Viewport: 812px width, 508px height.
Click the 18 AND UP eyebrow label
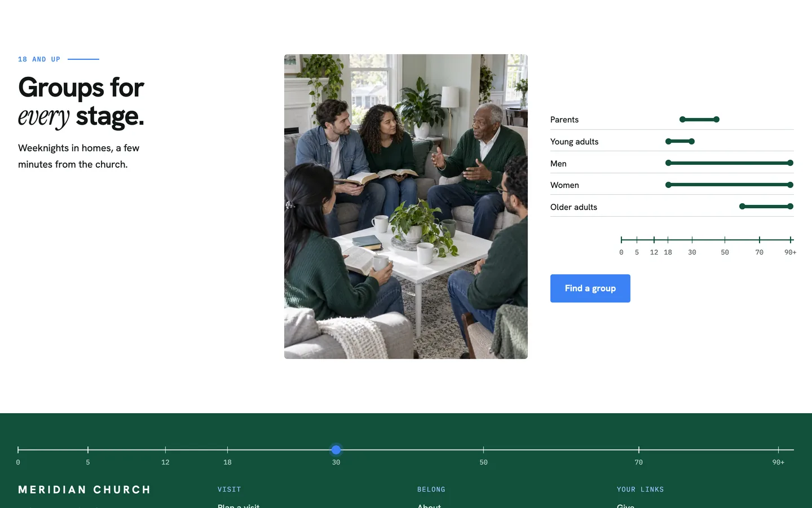pyautogui.click(x=39, y=59)
